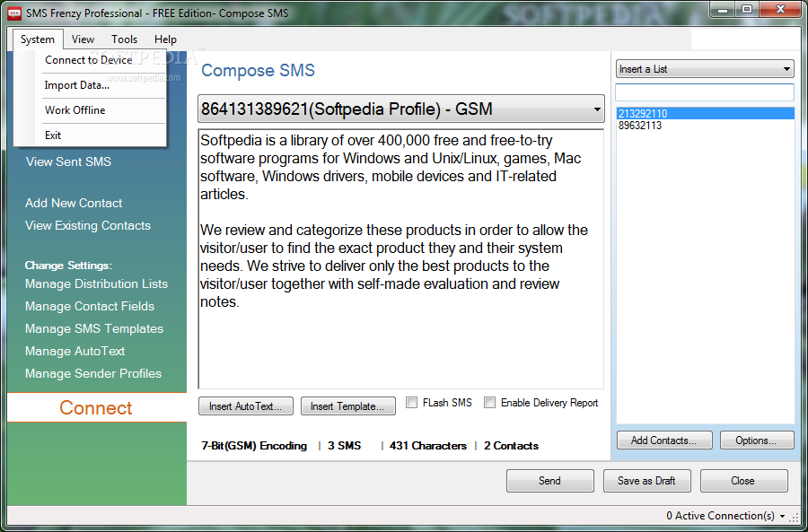This screenshot has height=532, width=808.
Task: Open Manage Sender Profiles
Action: pyautogui.click(x=93, y=373)
